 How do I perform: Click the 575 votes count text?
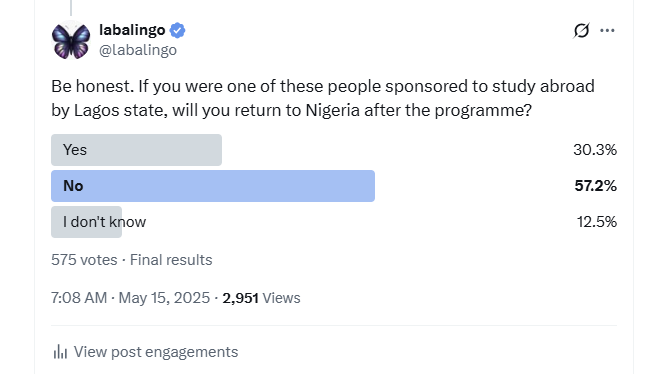(x=84, y=260)
